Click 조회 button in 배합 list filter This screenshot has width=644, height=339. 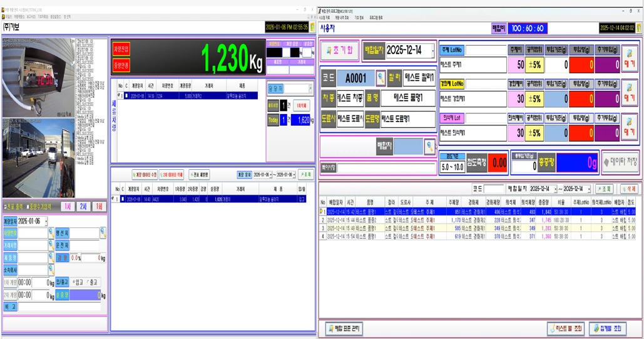coord(604,189)
